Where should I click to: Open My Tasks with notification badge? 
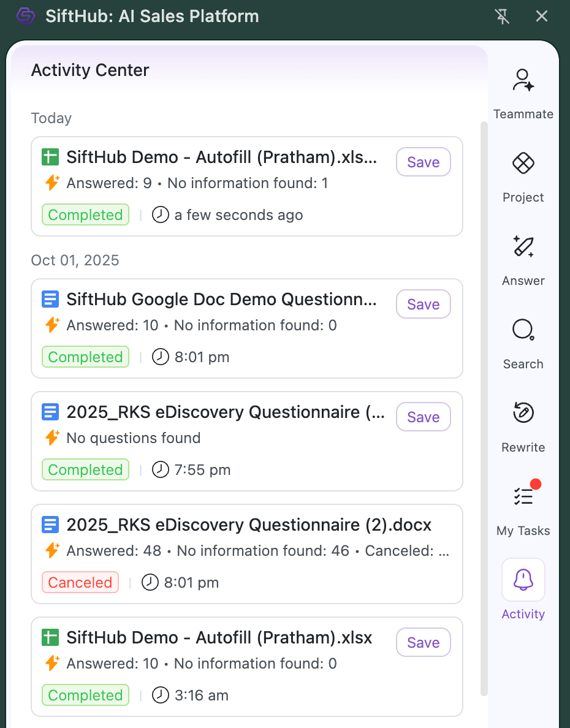pos(523,496)
